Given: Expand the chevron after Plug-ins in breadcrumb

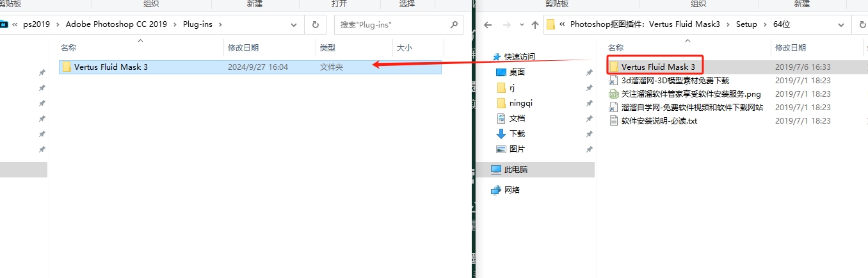Looking at the screenshot, I should (221, 24).
